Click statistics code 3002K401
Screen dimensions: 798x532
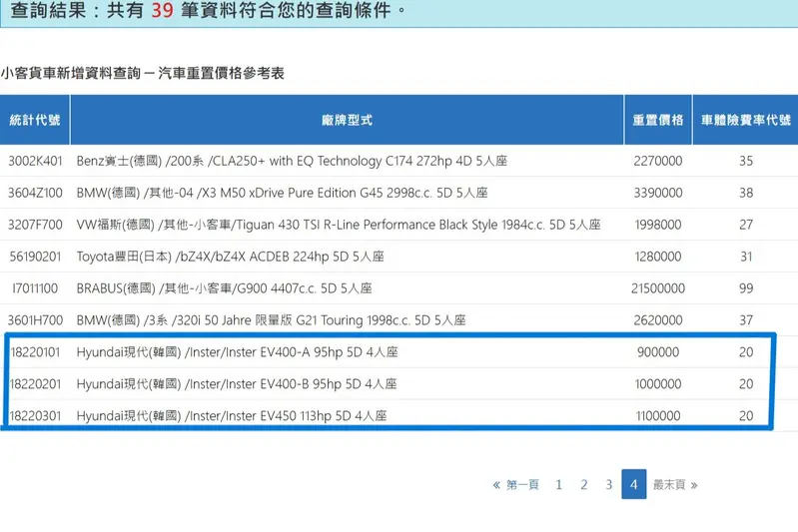click(x=35, y=161)
